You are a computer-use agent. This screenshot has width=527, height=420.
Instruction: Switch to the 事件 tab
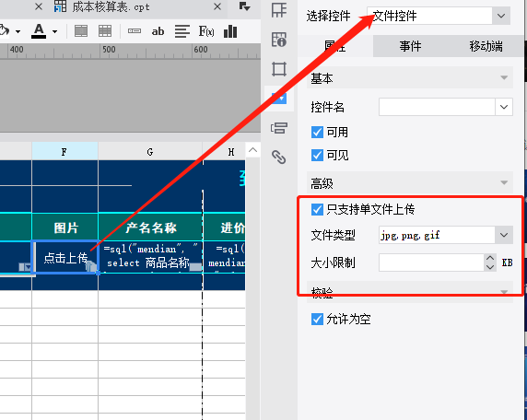click(410, 46)
